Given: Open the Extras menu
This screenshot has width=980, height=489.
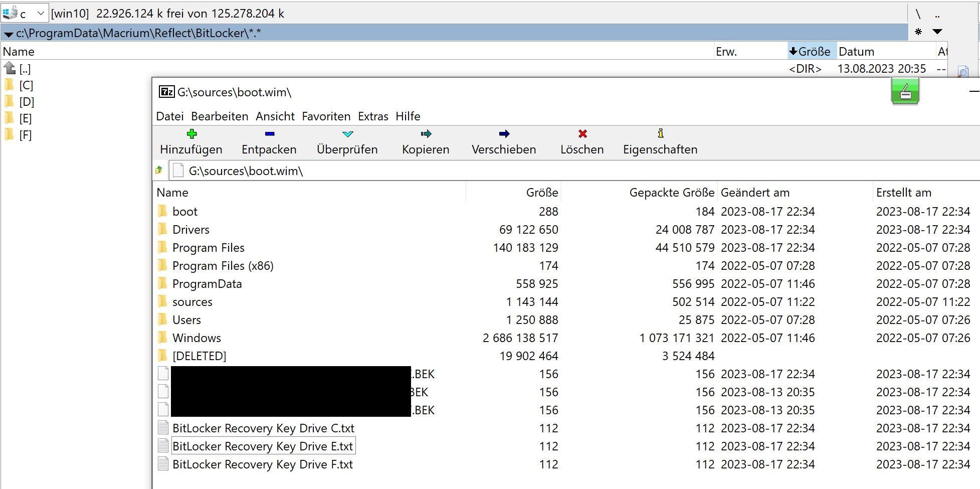Looking at the screenshot, I should (373, 116).
